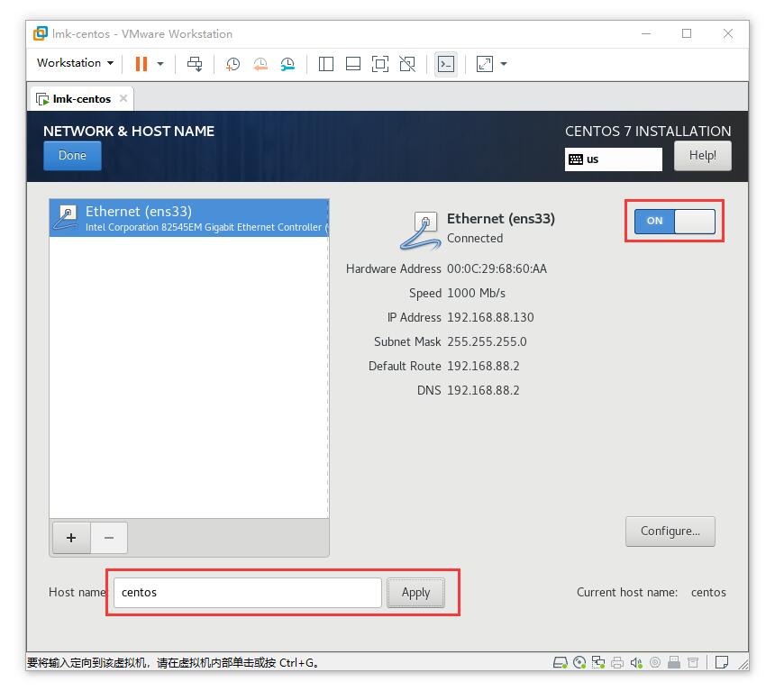The image size is (775, 700).
Task: Click the stretch guest display icon
Action: tap(485, 64)
